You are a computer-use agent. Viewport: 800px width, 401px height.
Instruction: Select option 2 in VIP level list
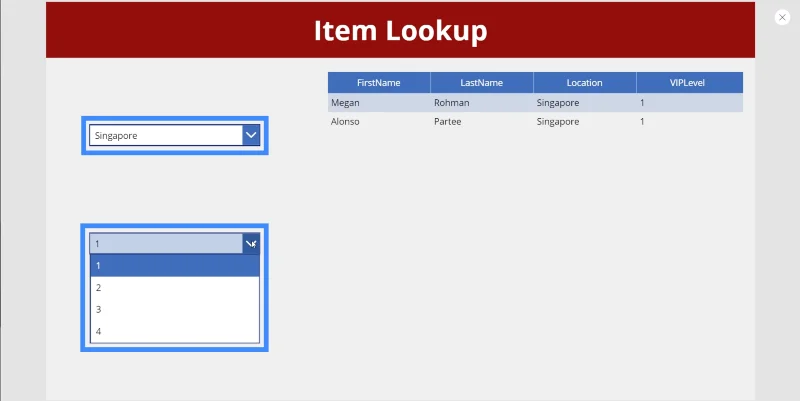point(174,288)
